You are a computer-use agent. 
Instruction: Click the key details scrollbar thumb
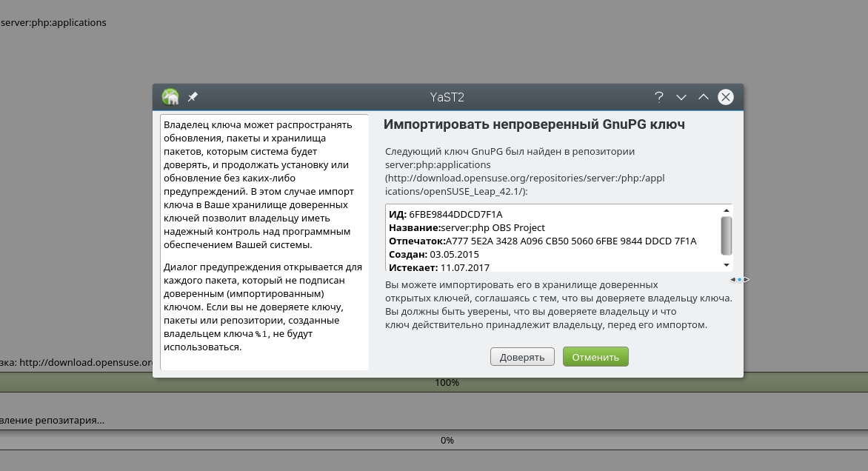[727, 235]
